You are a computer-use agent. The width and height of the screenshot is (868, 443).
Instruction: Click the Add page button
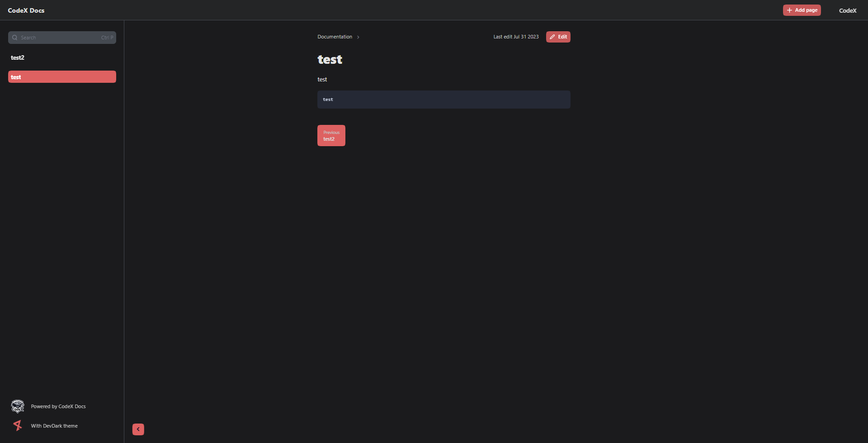click(x=802, y=10)
